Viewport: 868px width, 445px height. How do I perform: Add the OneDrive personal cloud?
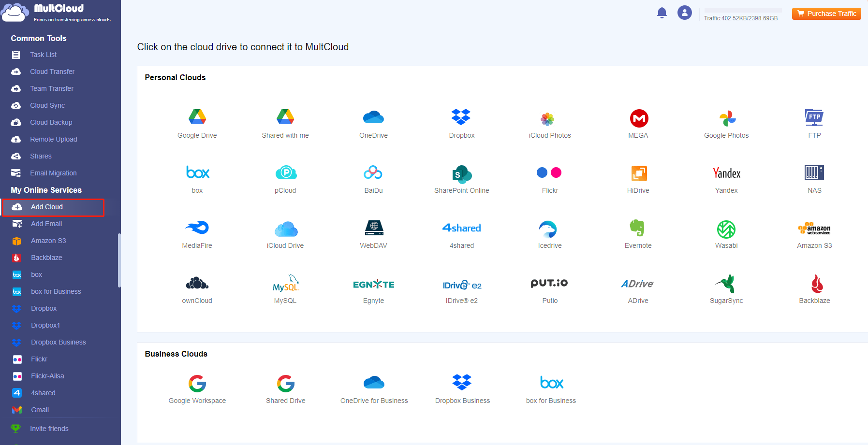pos(373,117)
